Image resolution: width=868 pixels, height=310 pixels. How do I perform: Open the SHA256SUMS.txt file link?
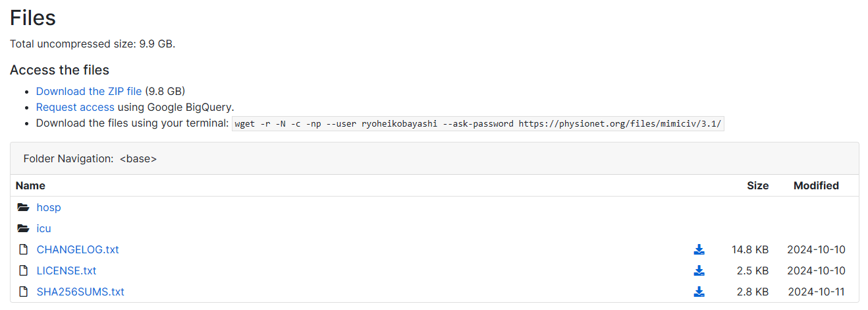pos(80,292)
